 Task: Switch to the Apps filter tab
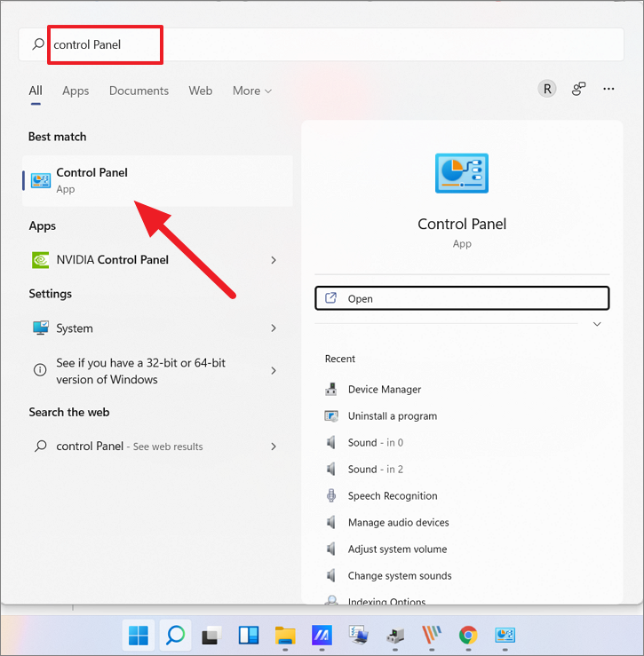point(76,91)
